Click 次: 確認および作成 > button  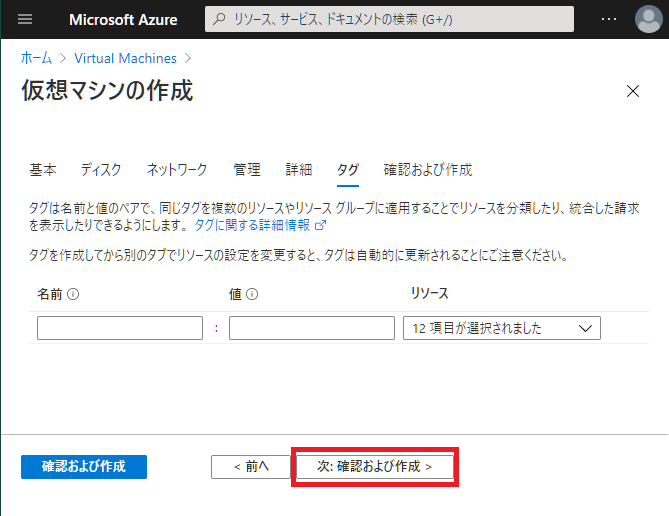[x=374, y=466]
